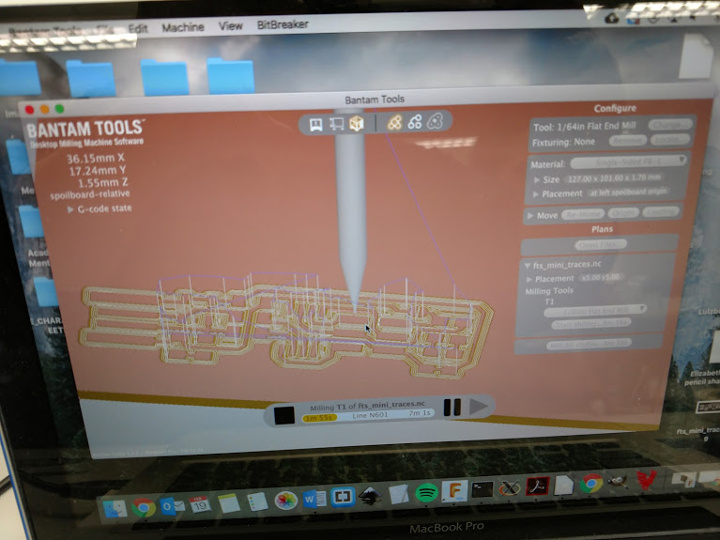Click the Re-Home button
Viewport: 720px width, 540px height.
583,214
